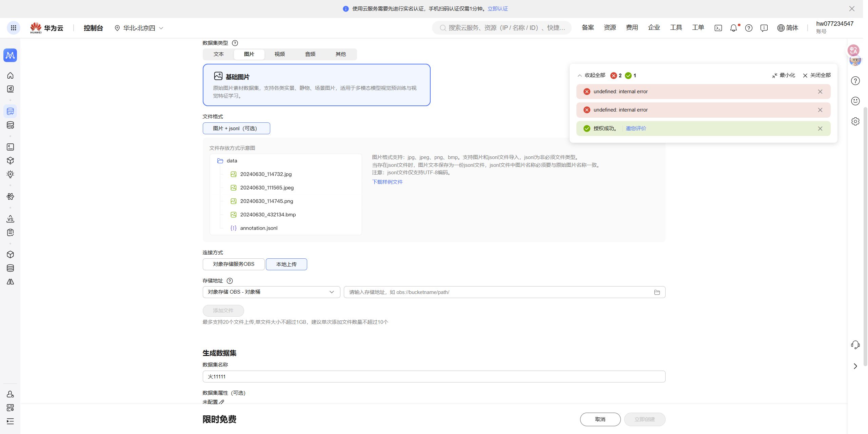Image resolution: width=868 pixels, height=434 pixels.
Task: Select 对象存储服务OBS connection method
Action: pos(234,264)
